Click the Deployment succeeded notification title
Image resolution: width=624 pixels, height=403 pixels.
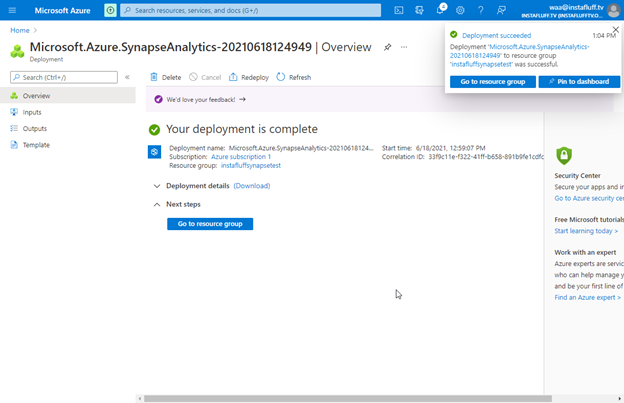[496, 35]
